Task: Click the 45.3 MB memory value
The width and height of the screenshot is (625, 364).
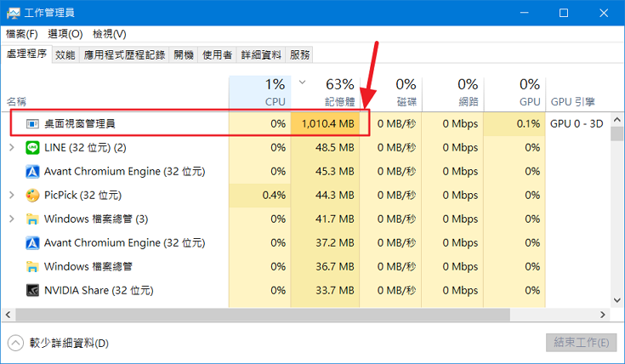Action: (335, 172)
